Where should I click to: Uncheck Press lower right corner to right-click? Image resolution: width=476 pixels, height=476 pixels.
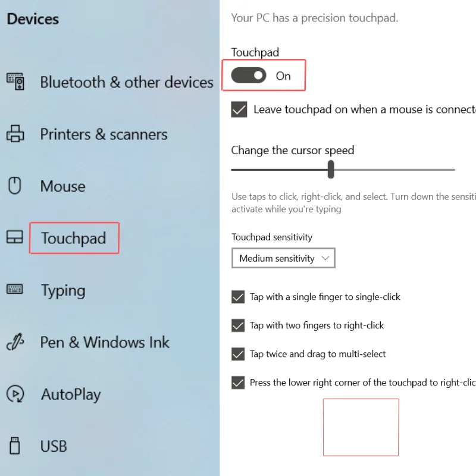click(x=238, y=383)
